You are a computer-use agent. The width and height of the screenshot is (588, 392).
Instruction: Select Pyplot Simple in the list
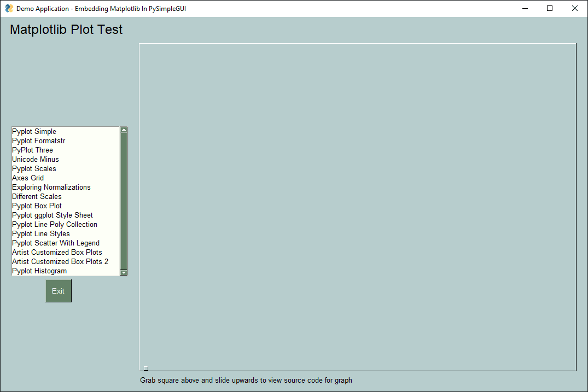click(x=34, y=132)
